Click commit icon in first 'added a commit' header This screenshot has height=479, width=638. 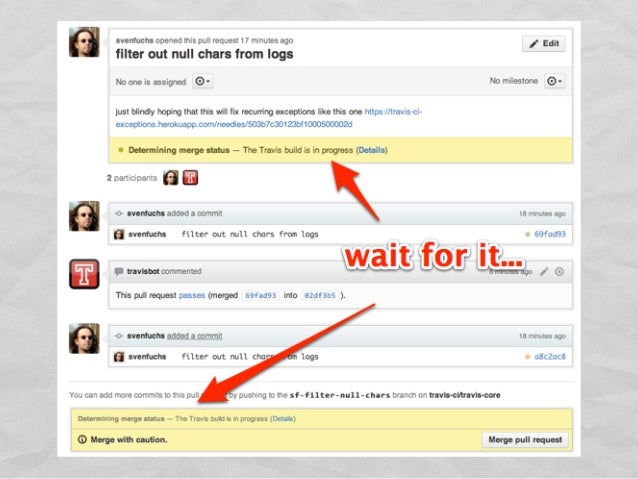pos(119,213)
